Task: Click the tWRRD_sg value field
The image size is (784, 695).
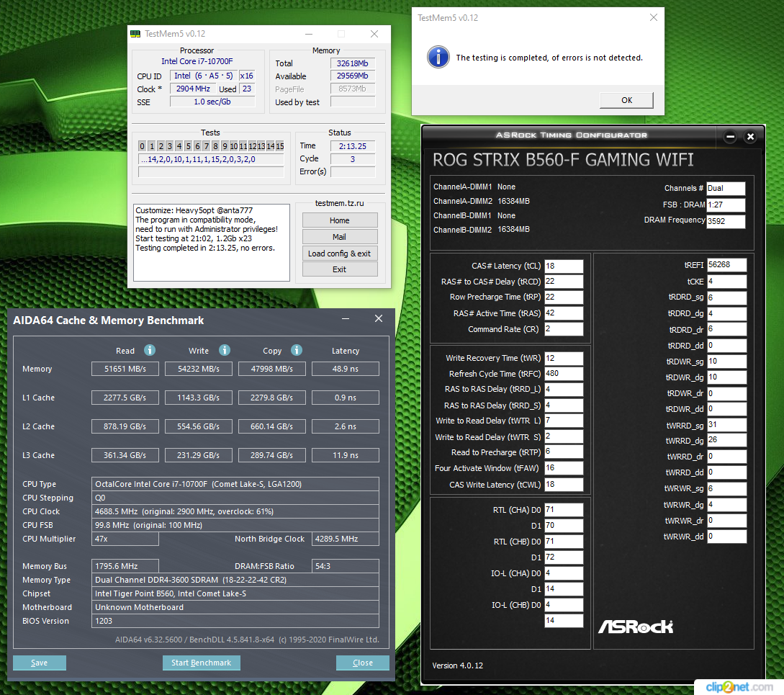Action: pyautogui.click(x=726, y=425)
